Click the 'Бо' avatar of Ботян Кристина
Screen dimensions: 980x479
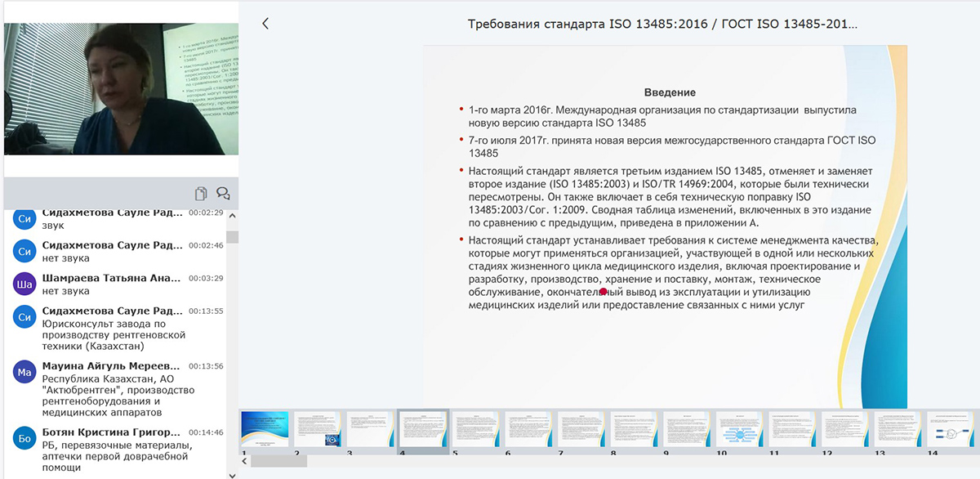pos(24,438)
